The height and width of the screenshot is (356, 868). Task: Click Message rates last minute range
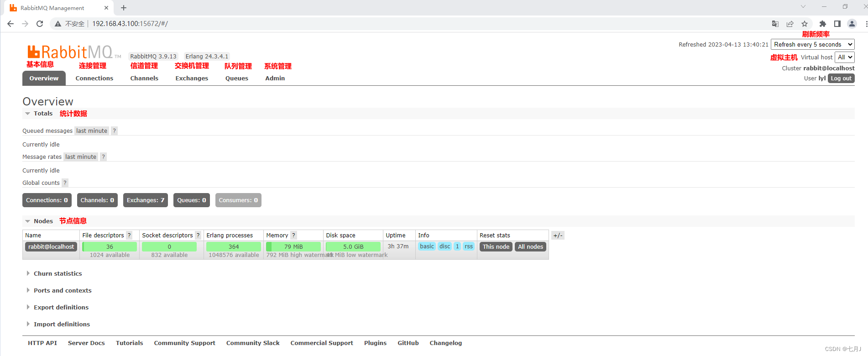pyautogui.click(x=81, y=157)
